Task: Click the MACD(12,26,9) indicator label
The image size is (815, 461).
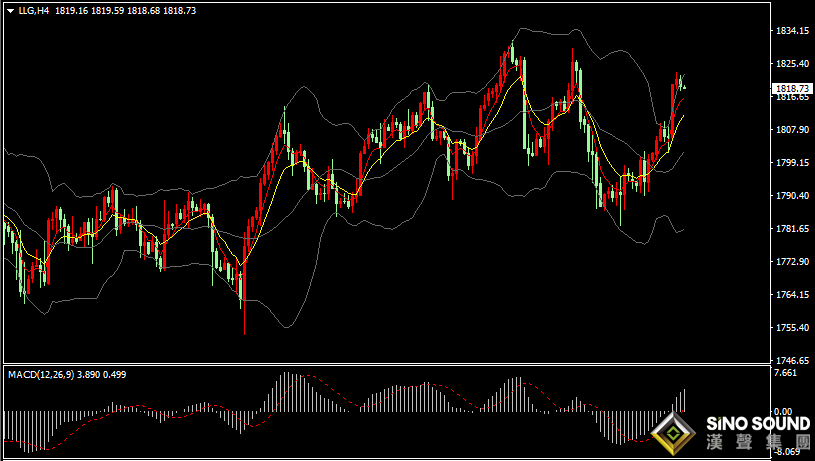Action: pyautogui.click(x=41, y=374)
